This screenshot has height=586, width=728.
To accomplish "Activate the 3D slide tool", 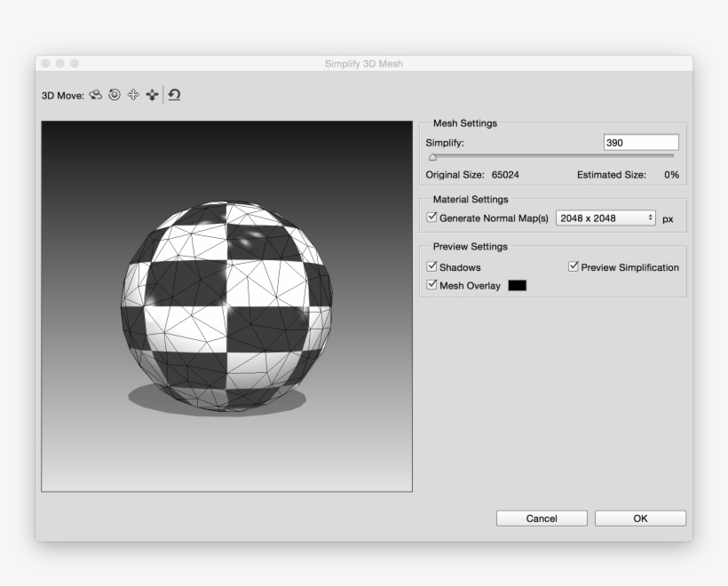I will (151, 95).
